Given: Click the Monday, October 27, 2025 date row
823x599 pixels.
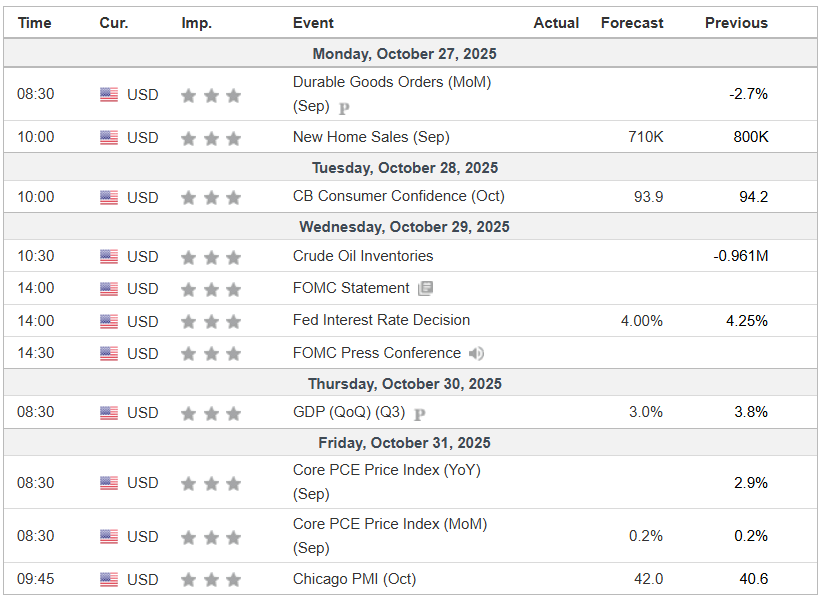Looking at the screenshot, I should tap(404, 54).
